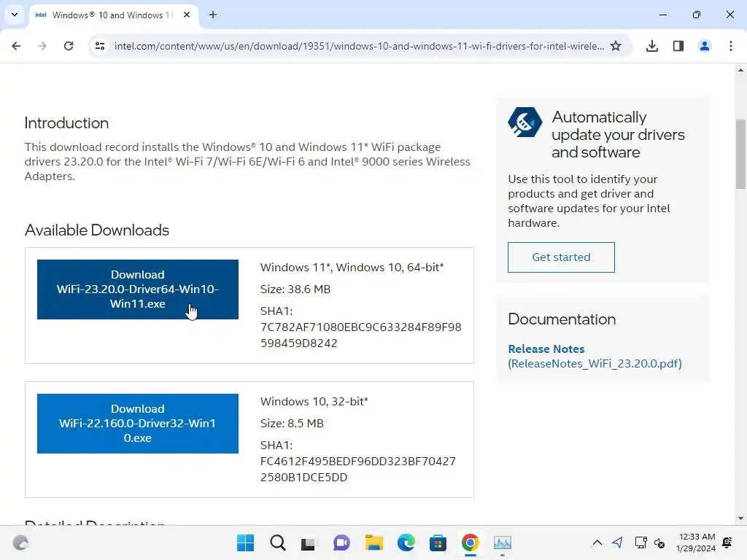Screen dimensions: 747x560
Task: Click the muted volume tray icon
Action: (x=659, y=542)
